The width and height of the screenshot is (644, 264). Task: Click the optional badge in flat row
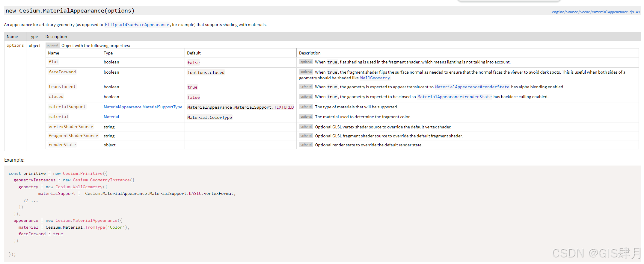306,62
